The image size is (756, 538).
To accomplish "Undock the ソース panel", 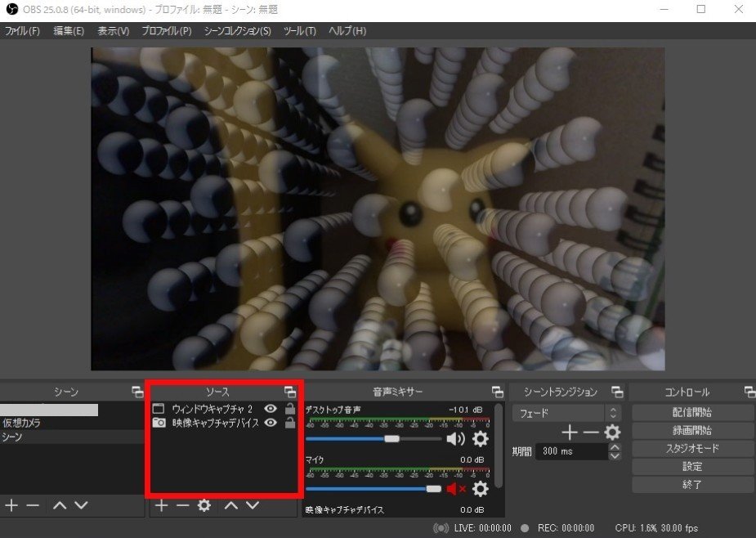I will pos(290,392).
